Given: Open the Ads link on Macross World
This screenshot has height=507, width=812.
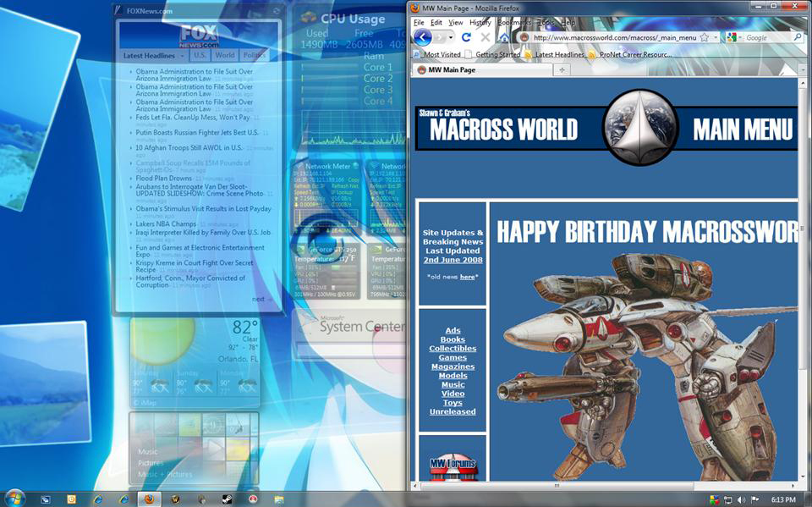Looking at the screenshot, I should point(453,330).
